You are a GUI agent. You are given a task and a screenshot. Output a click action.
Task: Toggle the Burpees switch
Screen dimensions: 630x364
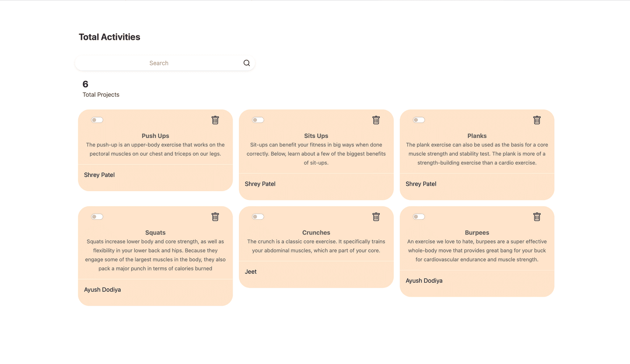[x=419, y=217]
